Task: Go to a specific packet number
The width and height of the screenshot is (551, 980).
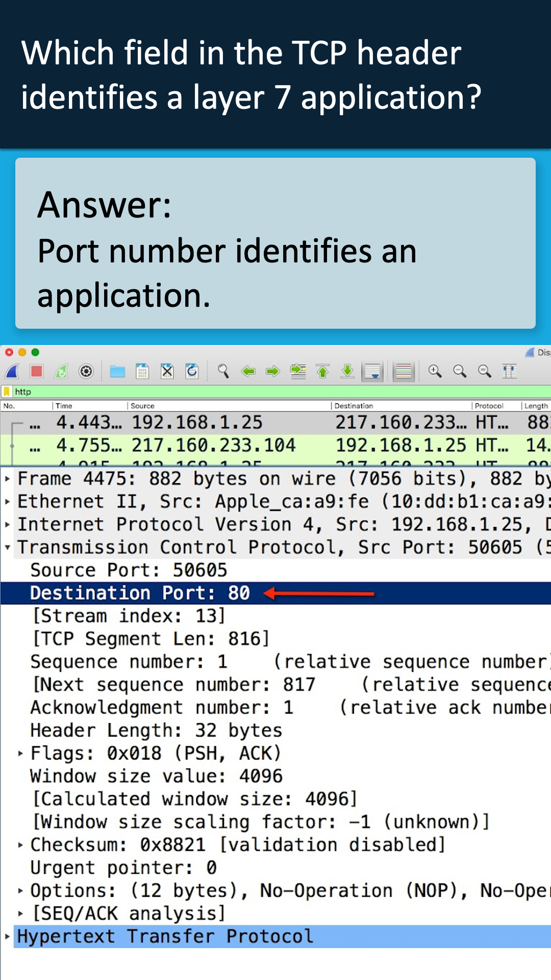Action: click(298, 371)
